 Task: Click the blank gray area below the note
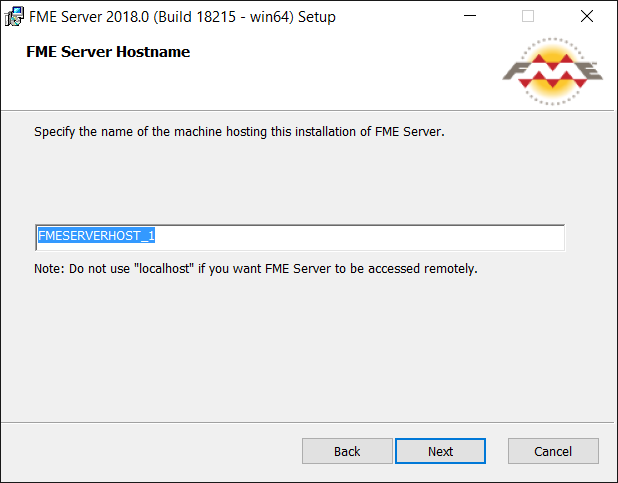click(x=307, y=347)
